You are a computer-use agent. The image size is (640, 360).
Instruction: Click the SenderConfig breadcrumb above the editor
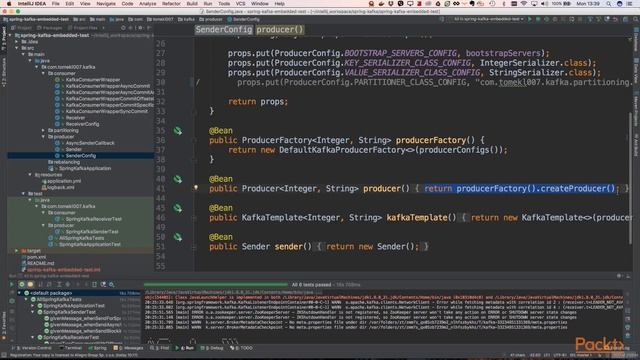[224, 29]
